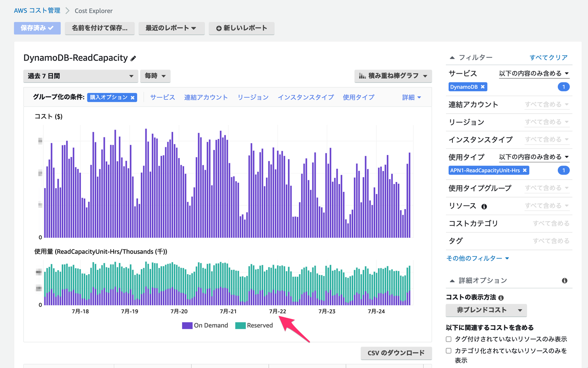Open the 過去7日間 date range dropdown

point(80,76)
